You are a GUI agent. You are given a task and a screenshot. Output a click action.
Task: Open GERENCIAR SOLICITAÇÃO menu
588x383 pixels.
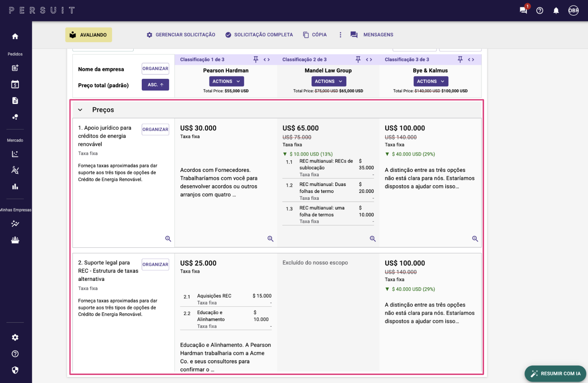tap(181, 35)
